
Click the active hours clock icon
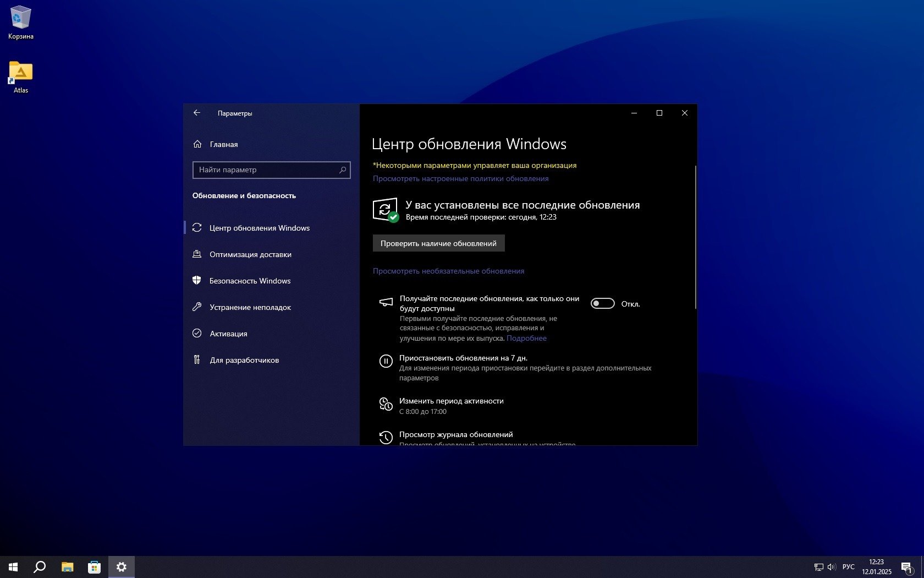(386, 405)
